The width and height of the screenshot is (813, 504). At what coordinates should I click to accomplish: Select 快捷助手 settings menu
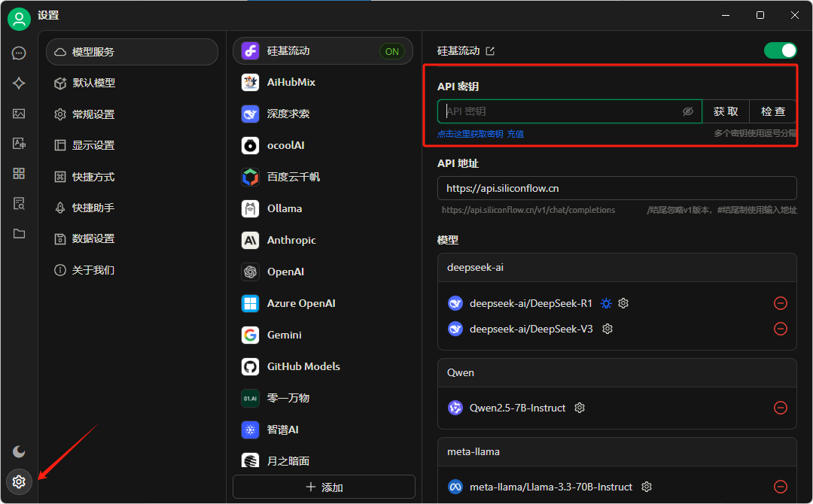coord(132,208)
